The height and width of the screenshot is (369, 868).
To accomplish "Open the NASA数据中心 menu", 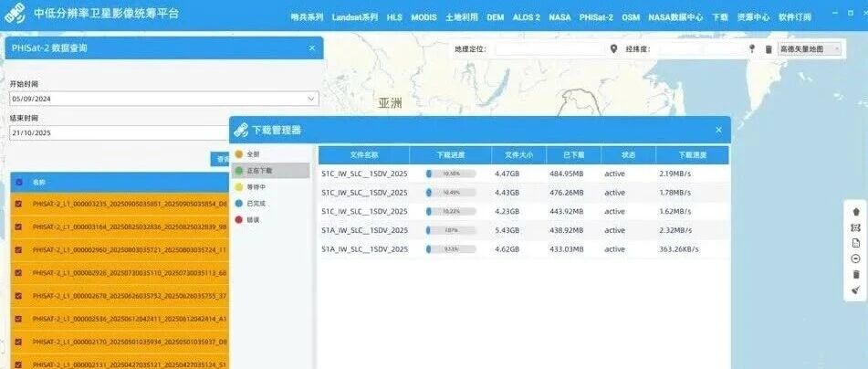I will pyautogui.click(x=675, y=17).
